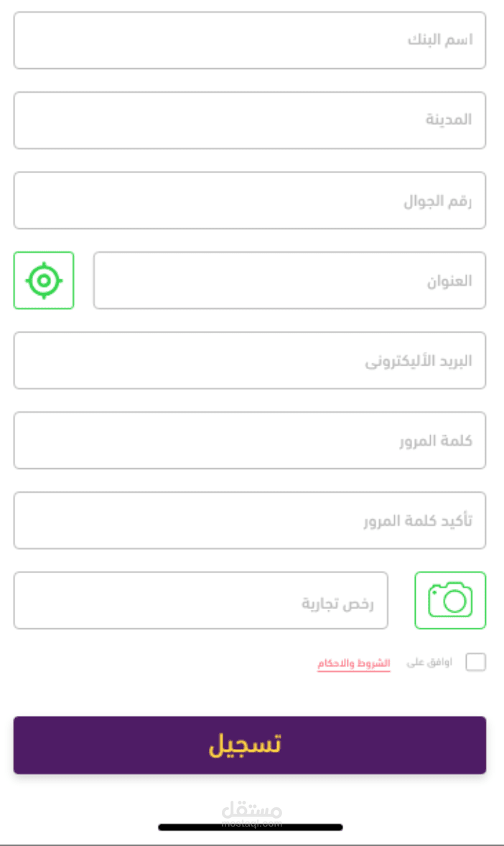The height and width of the screenshot is (846, 504).
Task: Tap the black home indicator bar
Action: 251,827
